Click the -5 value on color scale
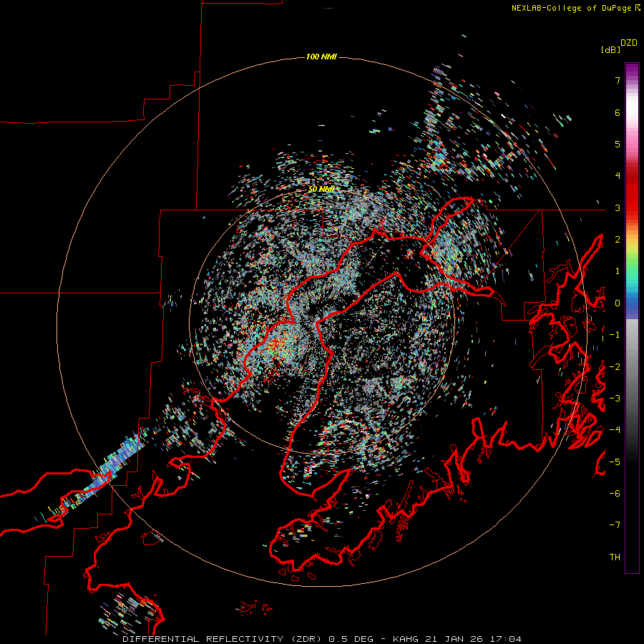The width and height of the screenshot is (644, 644). (615, 462)
